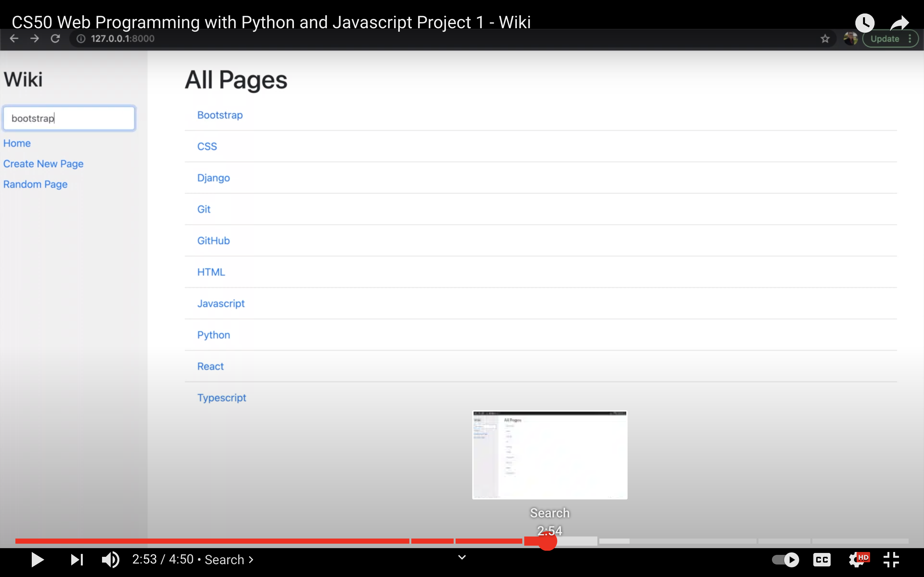
Task: Reload the browser page
Action: point(56,38)
